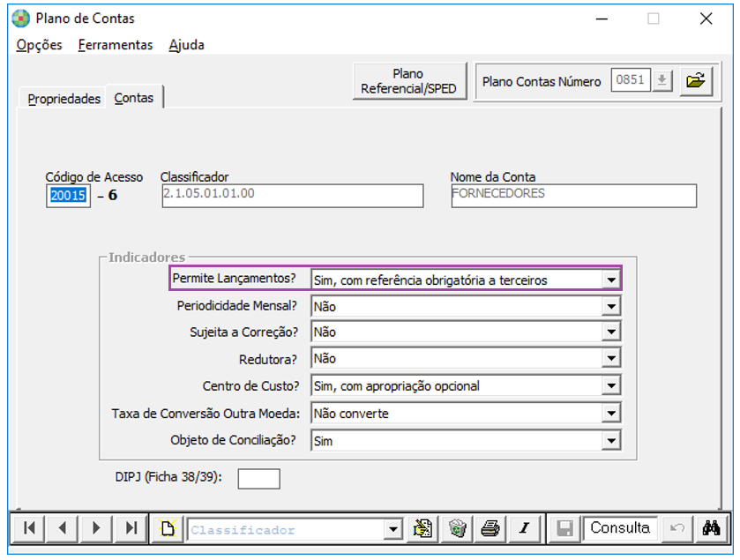Undo changes with the arrow icon
Image resolution: width=740 pixels, height=560 pixels.
click(x=676, y=528)
